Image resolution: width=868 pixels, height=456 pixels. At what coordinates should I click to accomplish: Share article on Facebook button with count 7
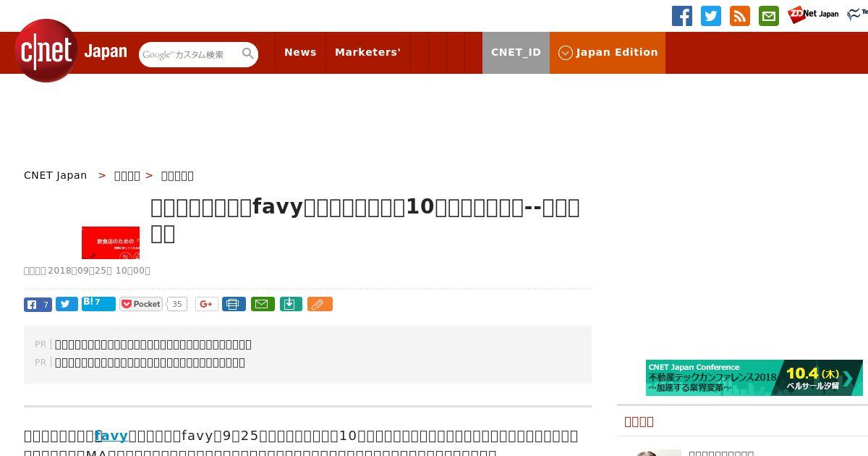[38, 304]
